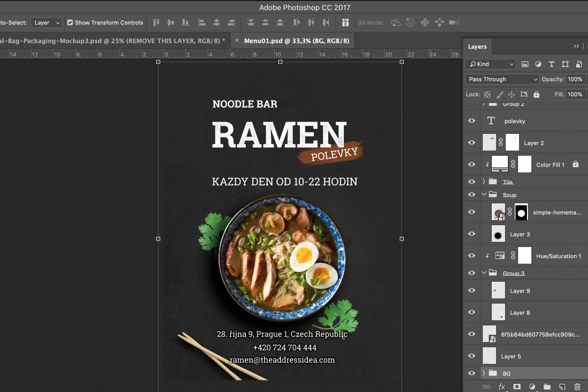
Task: Create a new layer group
Action: pyautogui.click(x=547, y=387)
